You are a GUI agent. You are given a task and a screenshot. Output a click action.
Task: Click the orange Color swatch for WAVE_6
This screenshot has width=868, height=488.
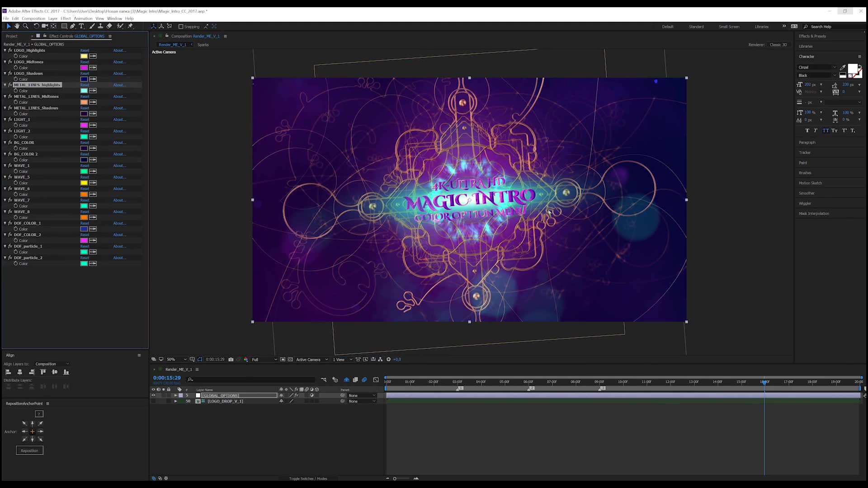[84, 194]
